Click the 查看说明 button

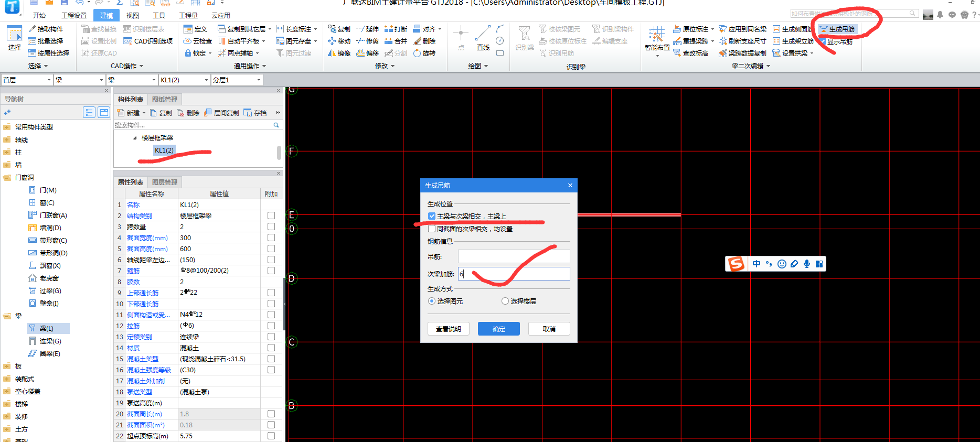(449, 329)
